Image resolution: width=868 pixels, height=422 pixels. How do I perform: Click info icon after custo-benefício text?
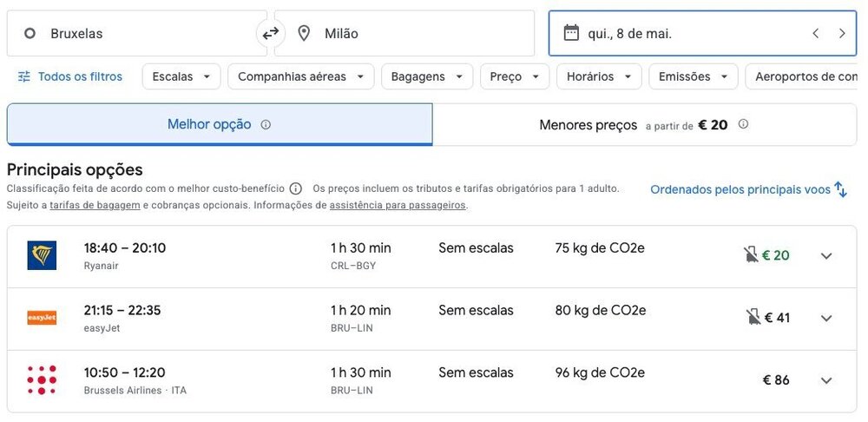pyautogui.click(x=295, y=188)
